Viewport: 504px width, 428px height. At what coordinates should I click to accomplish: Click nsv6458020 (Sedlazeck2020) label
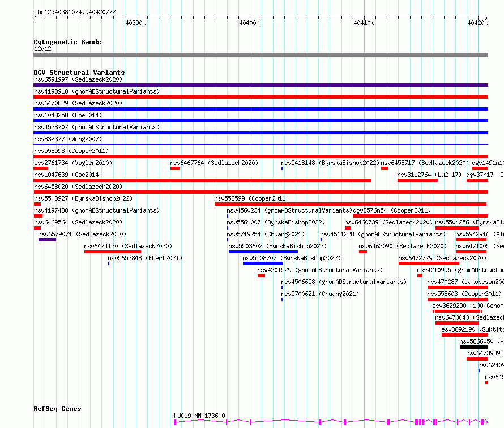[x=78, y=187]
